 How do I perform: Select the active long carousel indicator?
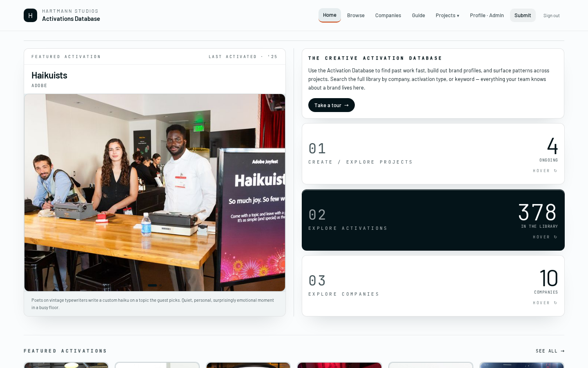point(152,285)
